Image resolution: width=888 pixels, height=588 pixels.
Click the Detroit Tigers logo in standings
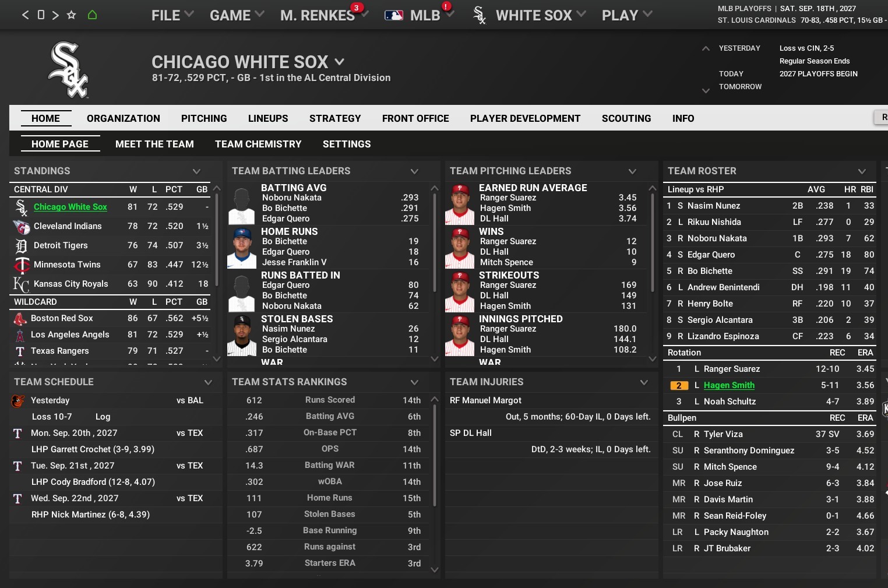click(x=21, y=246)
